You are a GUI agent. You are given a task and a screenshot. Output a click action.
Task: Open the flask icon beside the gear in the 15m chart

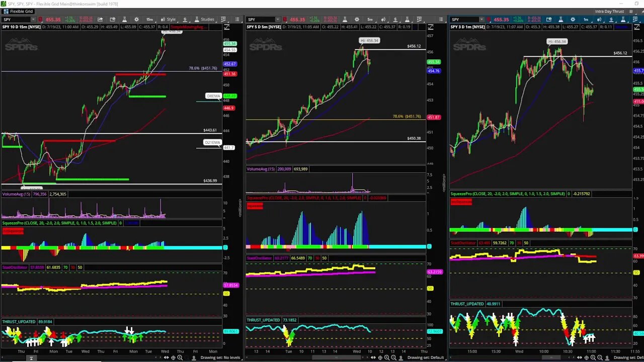tap(124, 19)
